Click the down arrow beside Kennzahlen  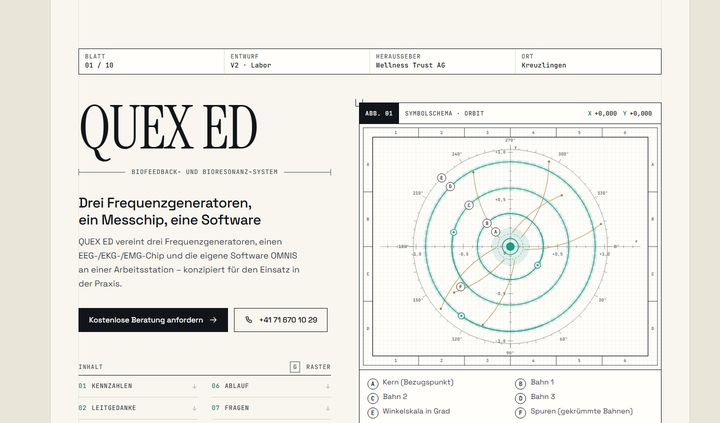[194, 386]
